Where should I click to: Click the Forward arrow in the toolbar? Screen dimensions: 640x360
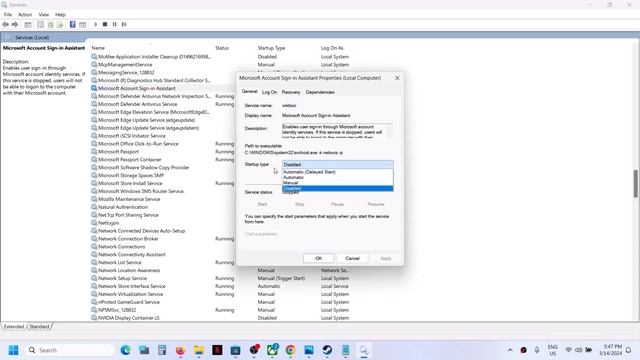pyautogui.click(x=15, y=24)
